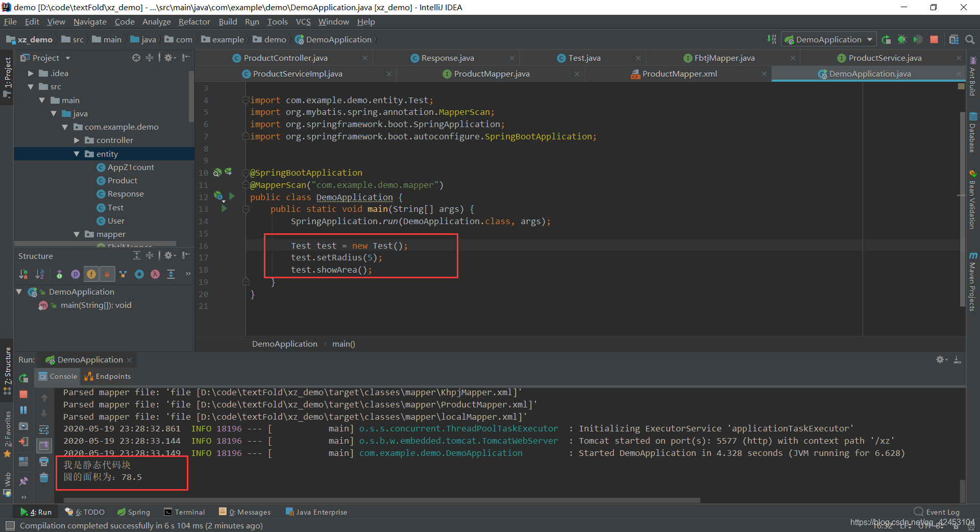980x532 pixels.
Task: Run with Coverage from the top toolbar
Action: (918, 39)
